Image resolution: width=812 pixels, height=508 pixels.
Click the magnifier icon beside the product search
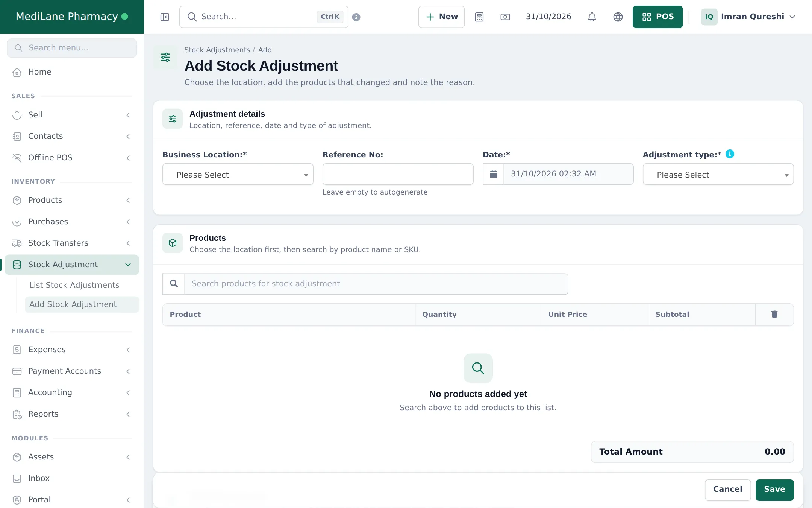coord(174,284)
